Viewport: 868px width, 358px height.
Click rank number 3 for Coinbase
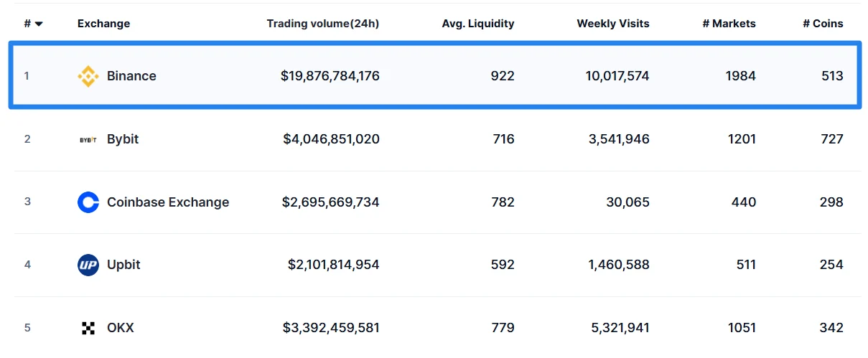[27, 202]
